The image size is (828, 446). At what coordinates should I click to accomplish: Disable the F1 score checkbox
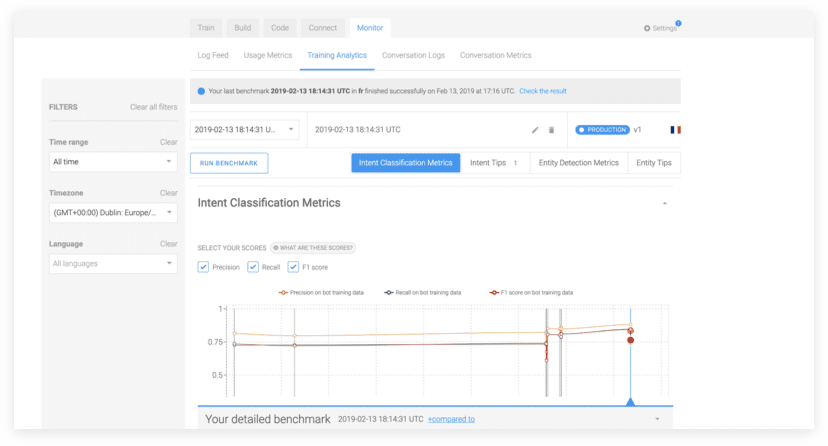[x=293, y=267]
